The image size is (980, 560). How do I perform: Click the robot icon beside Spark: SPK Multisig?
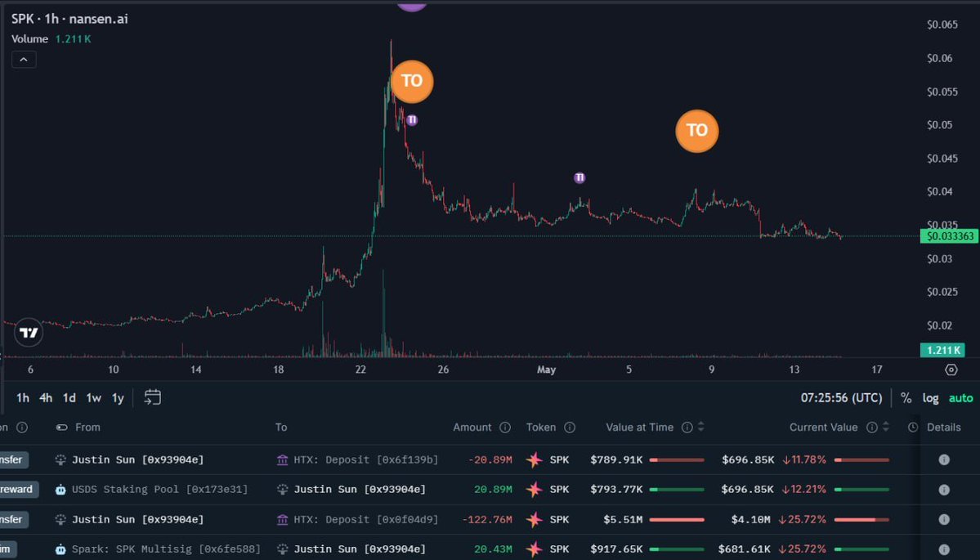60,549
